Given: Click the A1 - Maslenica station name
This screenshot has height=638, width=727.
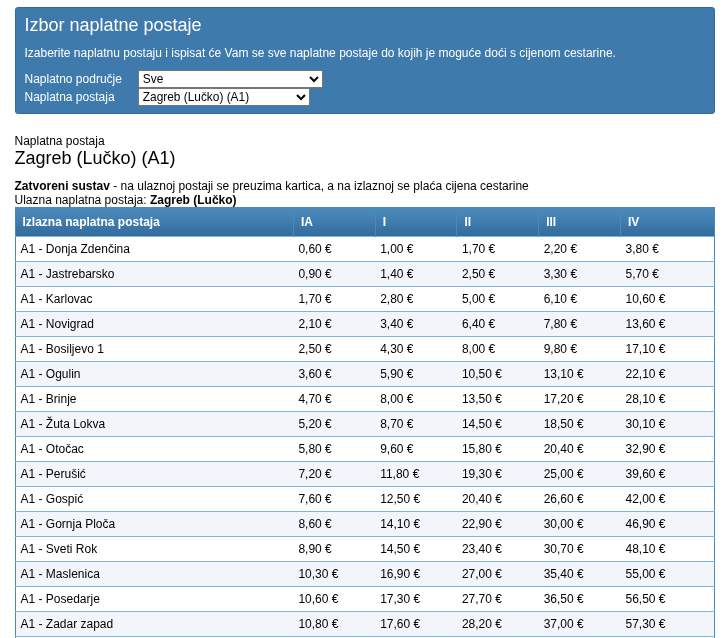Looking at the screenshot, I should (60, 574).
